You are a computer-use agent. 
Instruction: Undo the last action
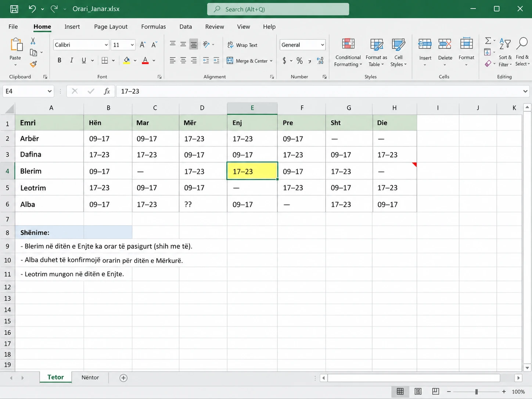pos(32,9)
